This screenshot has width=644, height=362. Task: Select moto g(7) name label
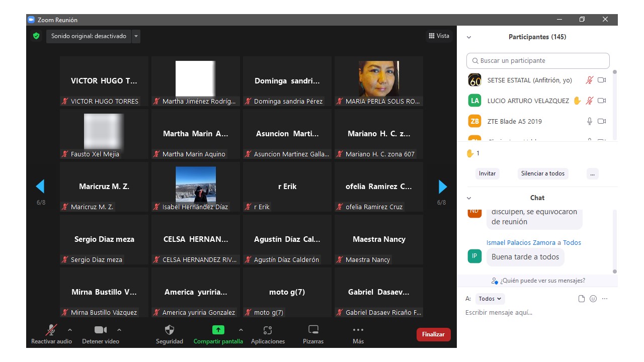[269, 313]
